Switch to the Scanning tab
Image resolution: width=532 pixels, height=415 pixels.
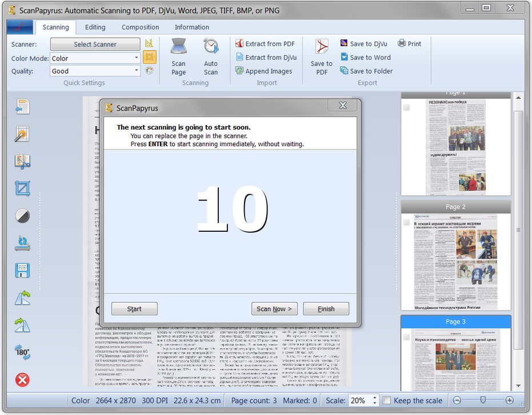[x=55, y=27]
